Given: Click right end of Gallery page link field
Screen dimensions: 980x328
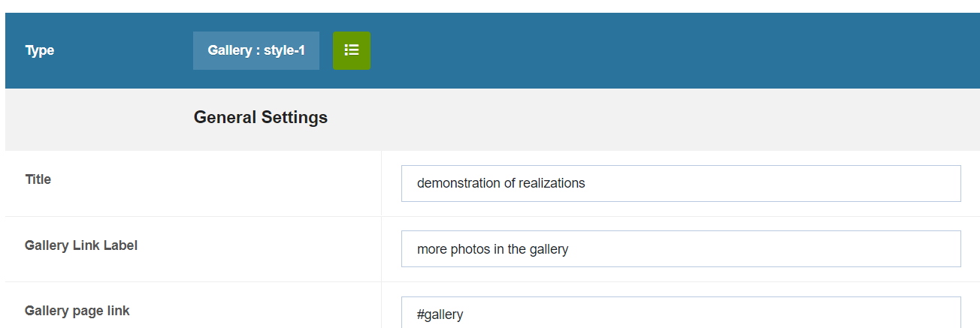Looking at the screenshot, I should pyautogui.click(x=947, y=314).
